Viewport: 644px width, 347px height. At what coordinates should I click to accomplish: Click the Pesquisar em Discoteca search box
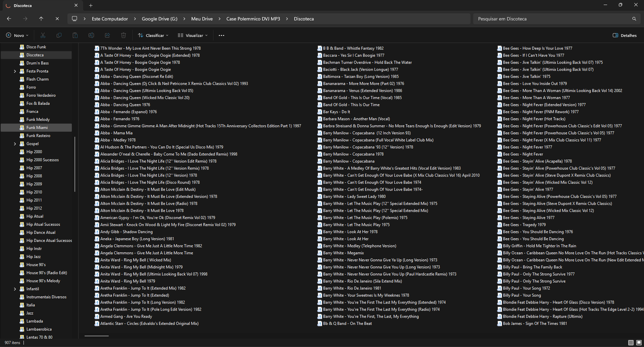click(x=551, y=19)
